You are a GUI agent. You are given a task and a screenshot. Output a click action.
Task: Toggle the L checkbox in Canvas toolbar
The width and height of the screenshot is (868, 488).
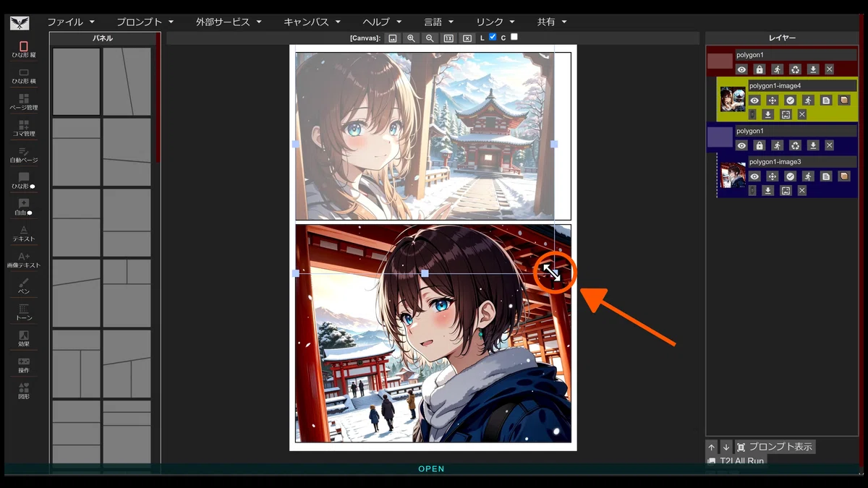493,37
